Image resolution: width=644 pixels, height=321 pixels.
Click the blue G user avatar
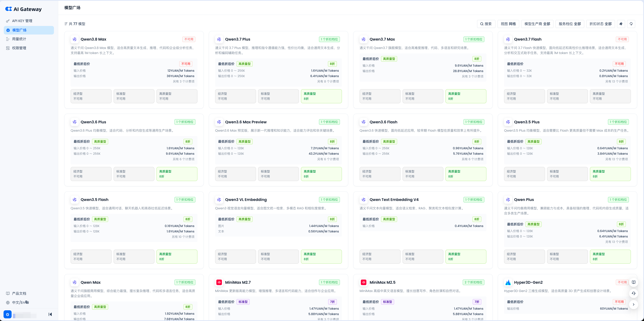(7, 314)
